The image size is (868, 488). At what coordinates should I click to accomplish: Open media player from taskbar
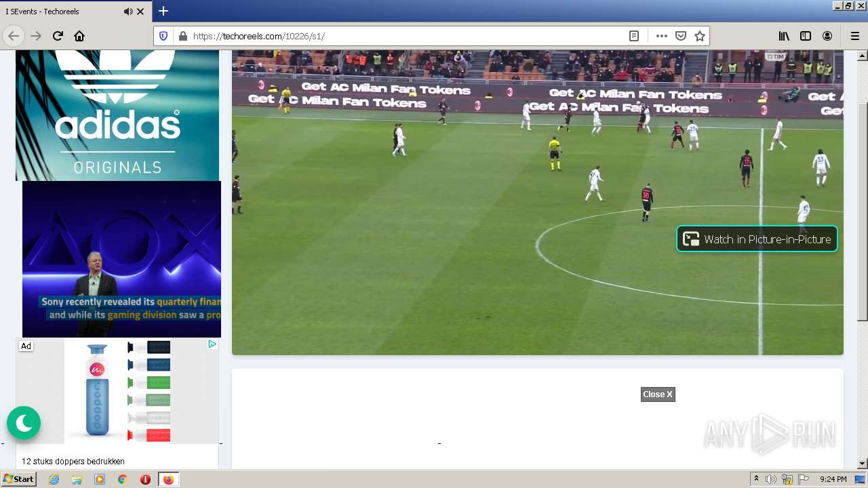click(100, 479)
